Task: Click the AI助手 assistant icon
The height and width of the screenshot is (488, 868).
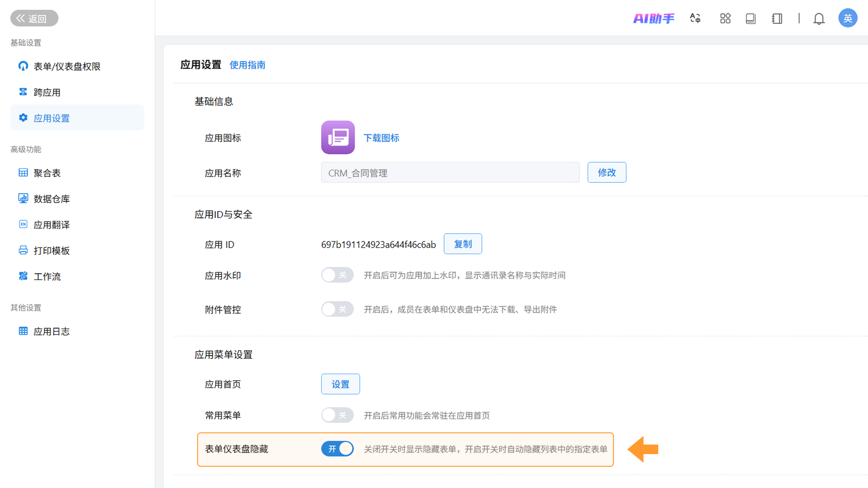Action: (653, 18)
